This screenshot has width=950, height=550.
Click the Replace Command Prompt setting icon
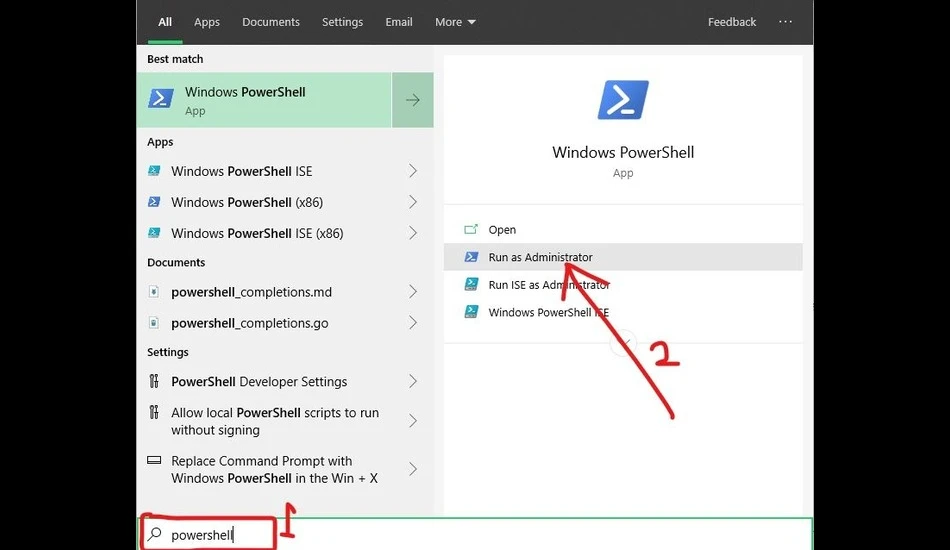tap(154, 460)
